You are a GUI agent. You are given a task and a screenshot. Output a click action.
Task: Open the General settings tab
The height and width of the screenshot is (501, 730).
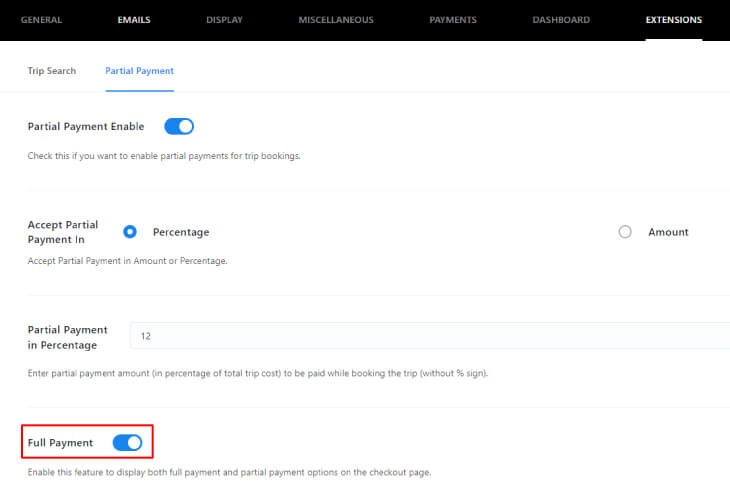click(41, 20)
